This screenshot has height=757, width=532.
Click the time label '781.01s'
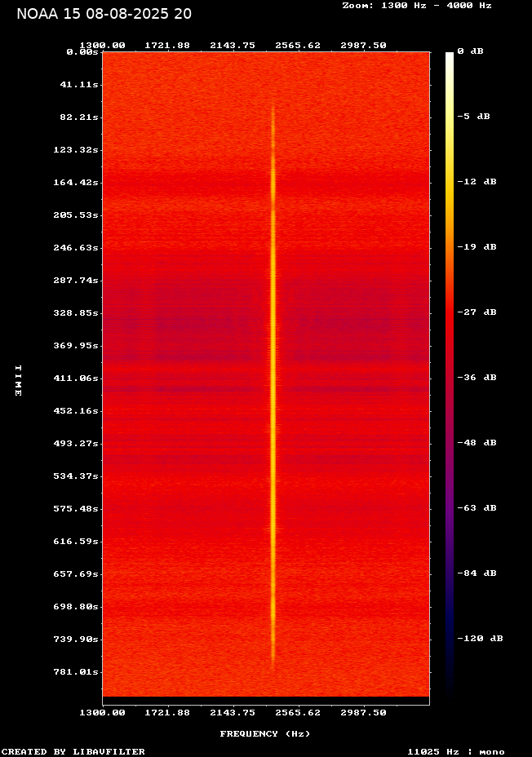(76, 672)
